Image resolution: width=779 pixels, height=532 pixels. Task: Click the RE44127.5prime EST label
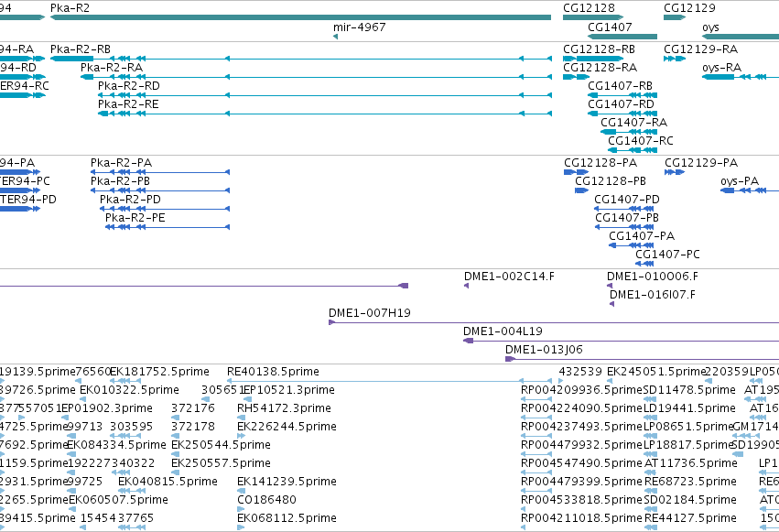coord(690,519)
